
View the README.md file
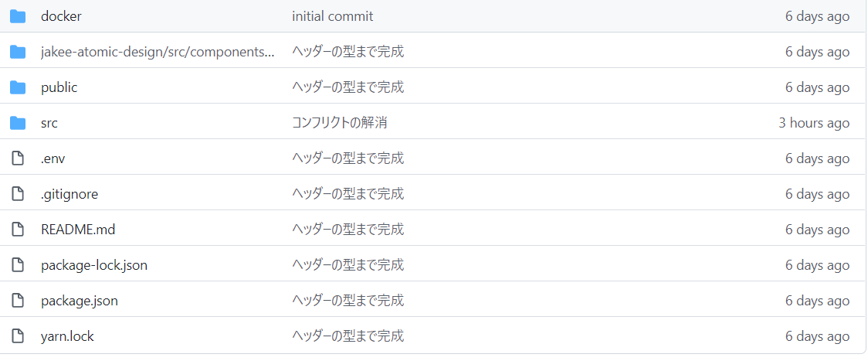click(78, 230)
